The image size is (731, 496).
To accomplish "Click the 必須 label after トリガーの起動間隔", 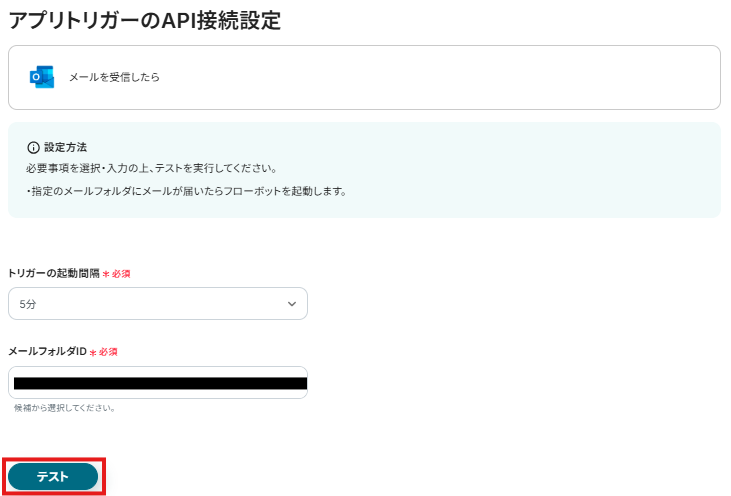I will tap(121, 273).
